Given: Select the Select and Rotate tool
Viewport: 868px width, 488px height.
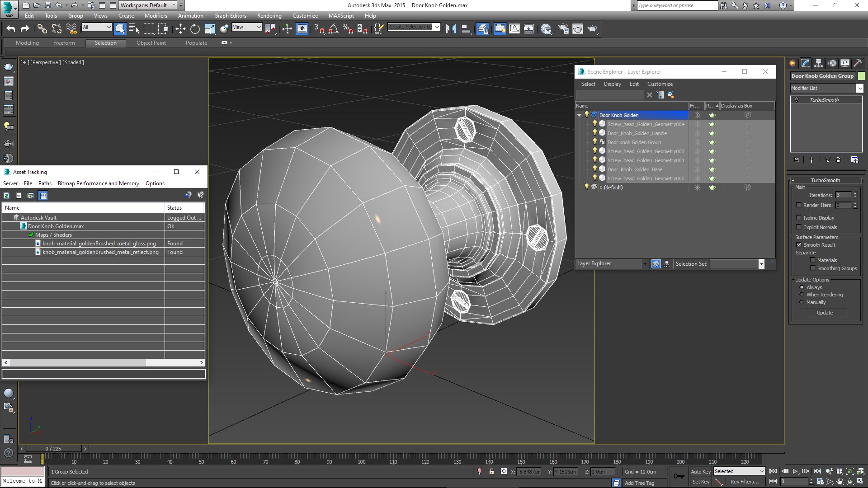Looking at the screenshot, I should (195, 29).
